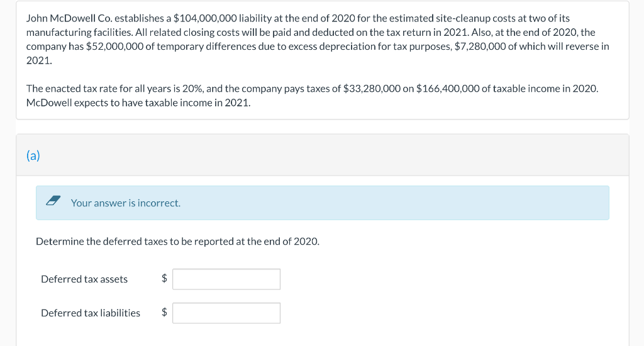This screenshot has width=644, height=346.
Task: Click the Deferred tax liabilities input field
Action: tap(226, 313)
